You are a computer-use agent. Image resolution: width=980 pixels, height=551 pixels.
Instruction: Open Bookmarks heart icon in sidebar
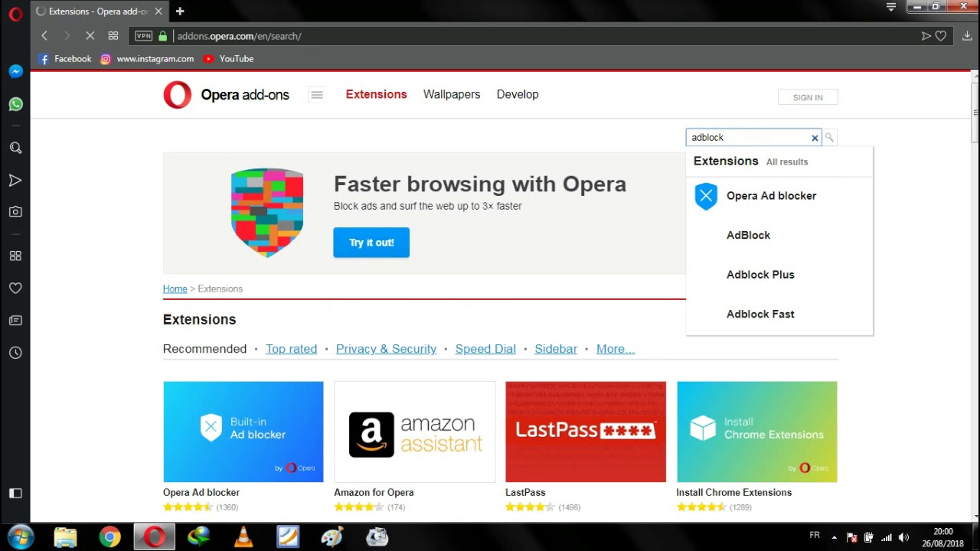15,288
